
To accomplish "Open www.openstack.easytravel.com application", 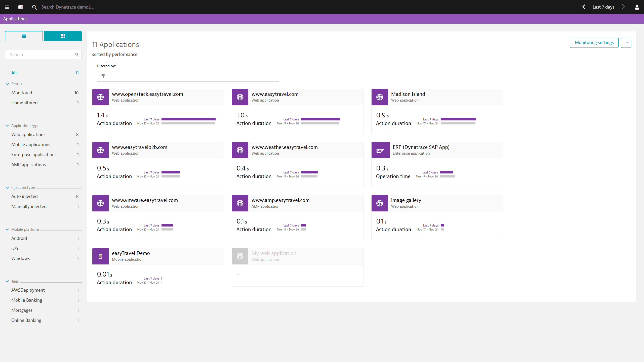I will (147, 94).
